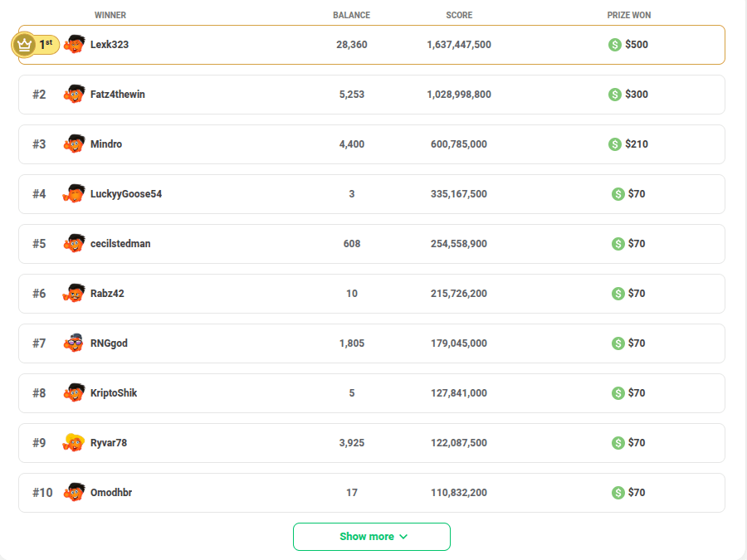
Task: Click dollar coin icon in Rabz42's row
Action: tap(618, 294)
